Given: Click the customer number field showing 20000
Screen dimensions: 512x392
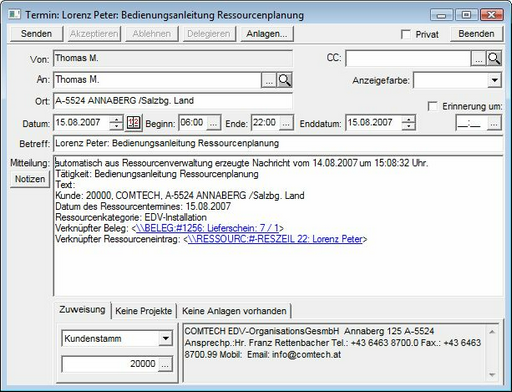Looking at the screenshot, I should (110, 364).
